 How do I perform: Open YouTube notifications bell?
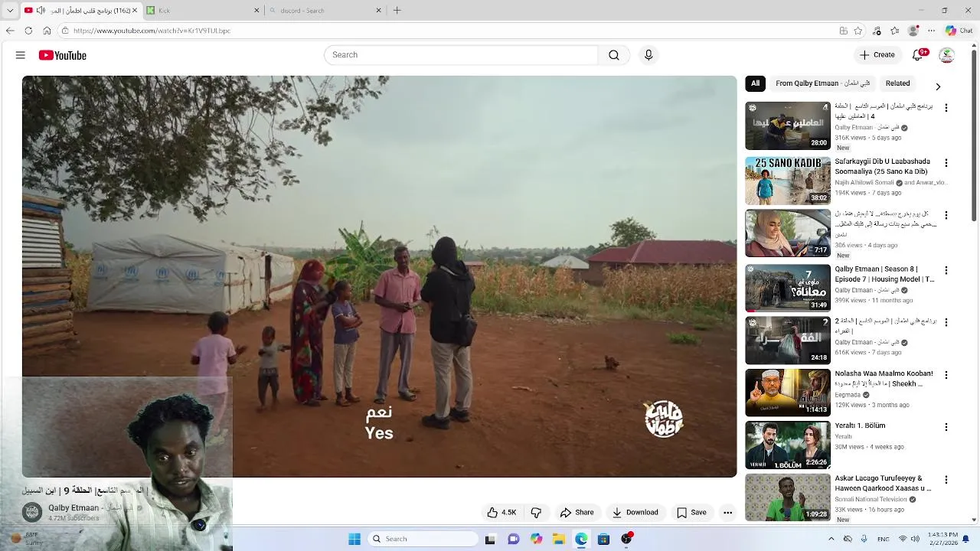pyautogui.click(x=918, y=55)
